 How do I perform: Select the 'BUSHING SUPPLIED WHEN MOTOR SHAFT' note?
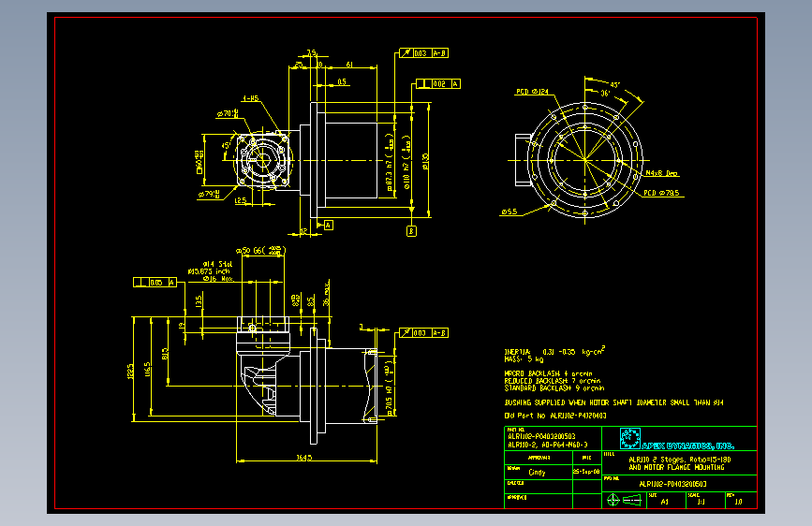point(613,402)
